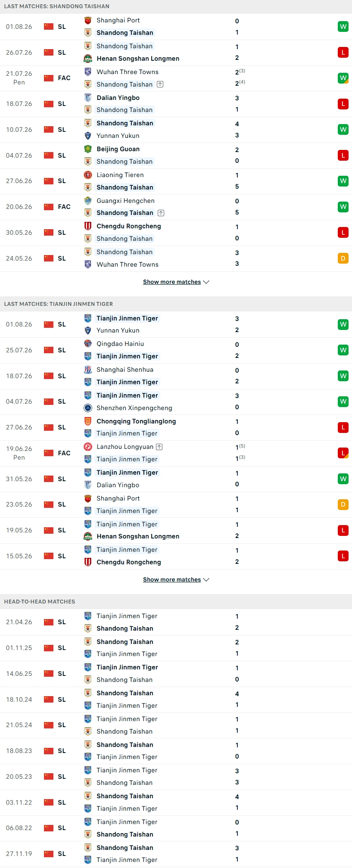Open the 18.10.24 head-to-head match row

click(x=176, y=700)
